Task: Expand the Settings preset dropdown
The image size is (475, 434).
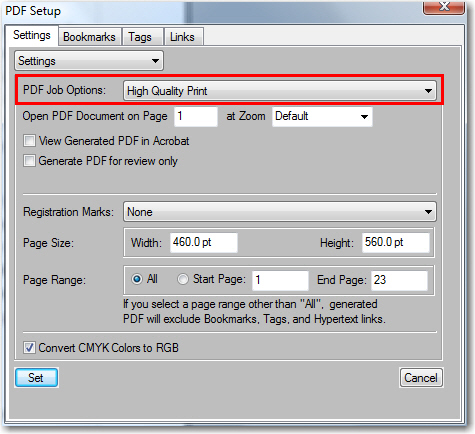Action: pyautogui.click(x=89, y=61)
